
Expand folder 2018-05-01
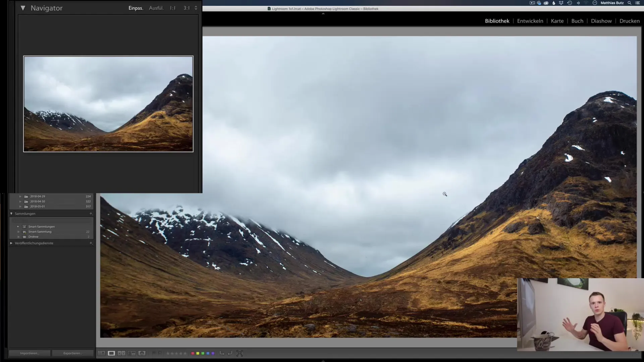point(20,206)
